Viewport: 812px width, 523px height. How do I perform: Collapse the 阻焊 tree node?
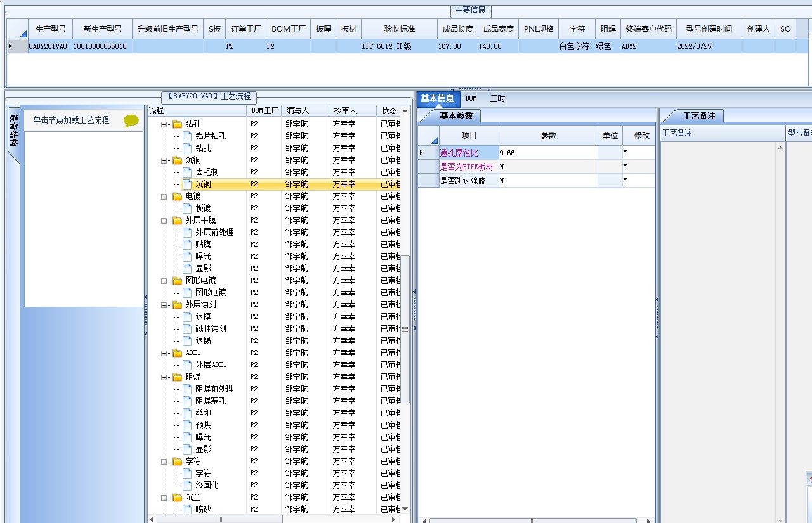[x=164, y=377]
